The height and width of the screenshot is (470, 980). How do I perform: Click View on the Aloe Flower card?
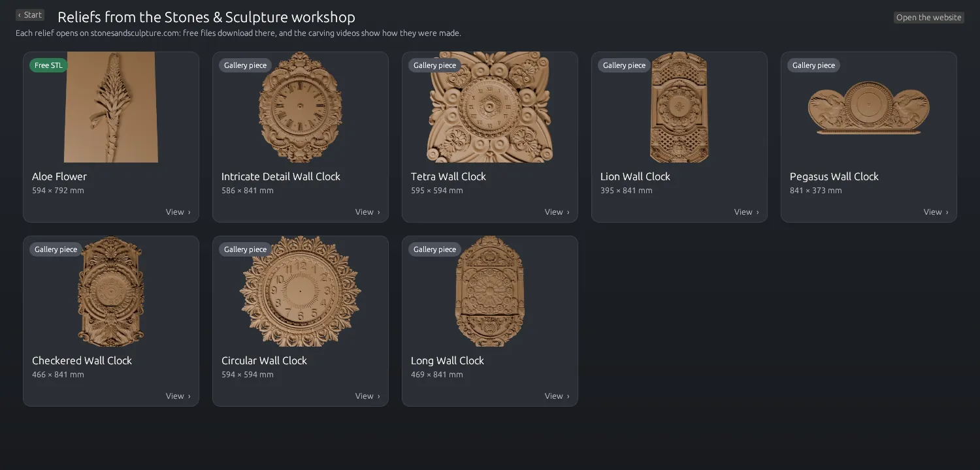point(178,212)
